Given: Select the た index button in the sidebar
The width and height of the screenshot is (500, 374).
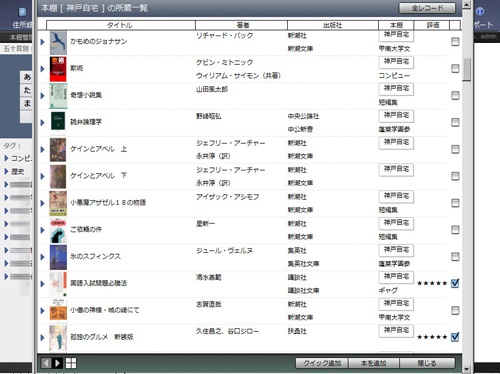Looking at the screenshot, I should [x=27, y=90].
